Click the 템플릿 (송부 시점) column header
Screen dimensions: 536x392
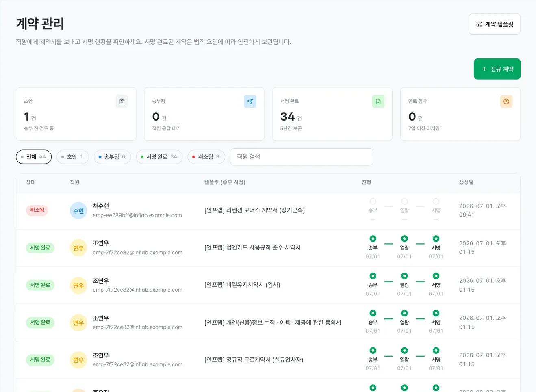point(225,182)
